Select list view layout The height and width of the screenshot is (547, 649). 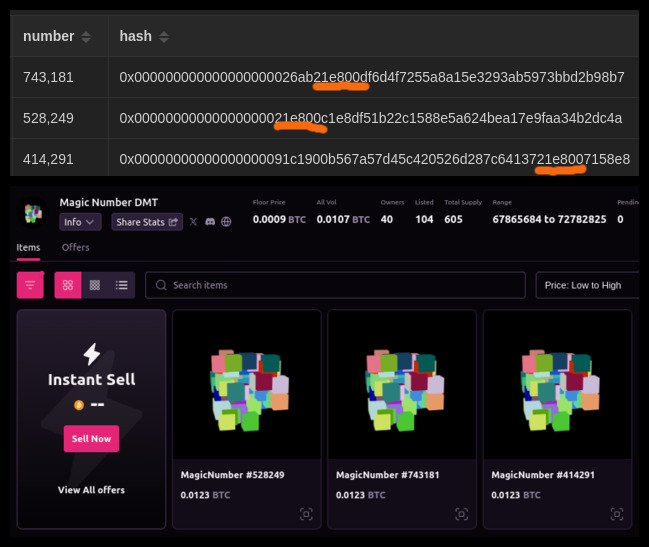122,285
